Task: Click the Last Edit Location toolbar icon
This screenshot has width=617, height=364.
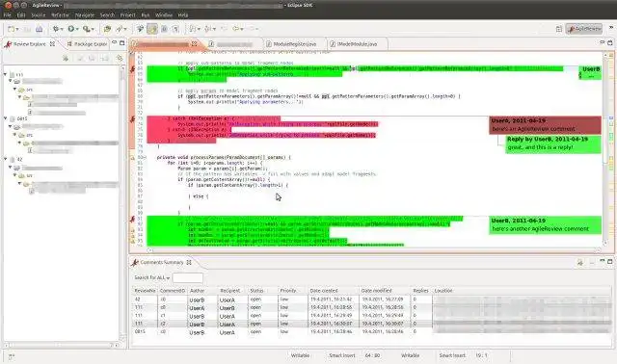Action: [224, 29]
